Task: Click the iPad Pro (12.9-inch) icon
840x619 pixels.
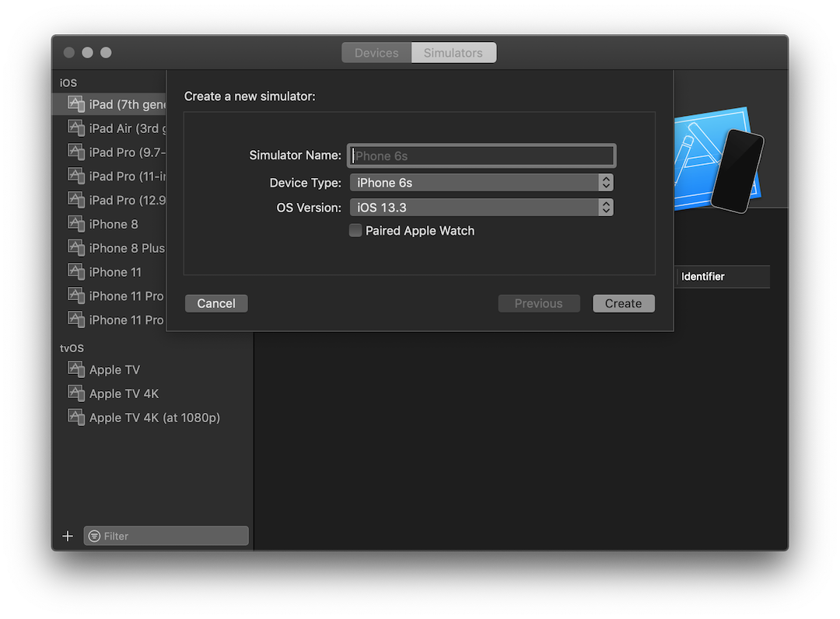Action: pos(75,199)
